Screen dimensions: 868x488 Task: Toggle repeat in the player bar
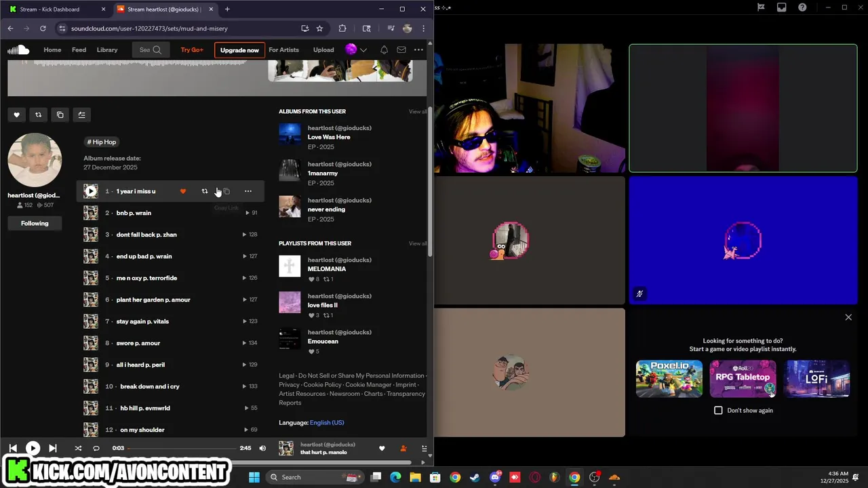(x=96, y=448)
